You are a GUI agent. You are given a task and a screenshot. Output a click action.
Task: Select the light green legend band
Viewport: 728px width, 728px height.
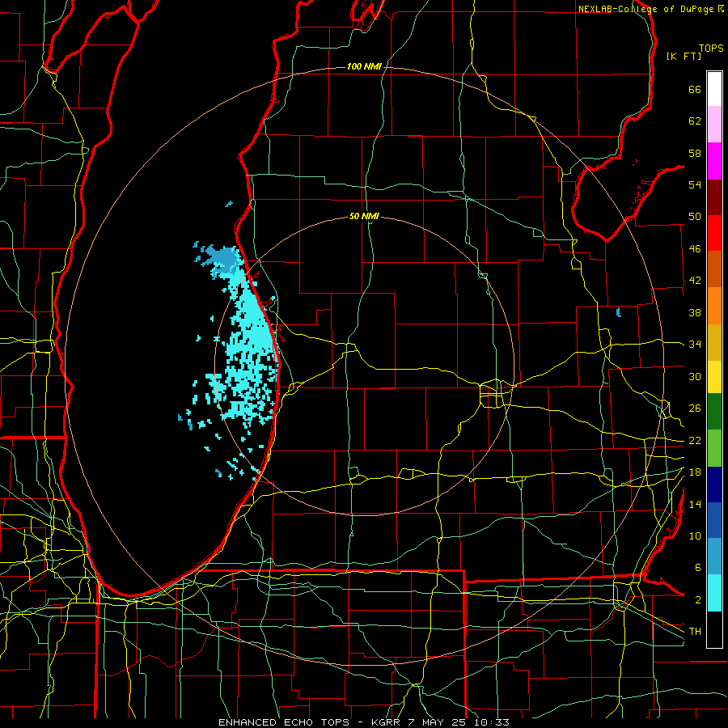coord(714,448)
